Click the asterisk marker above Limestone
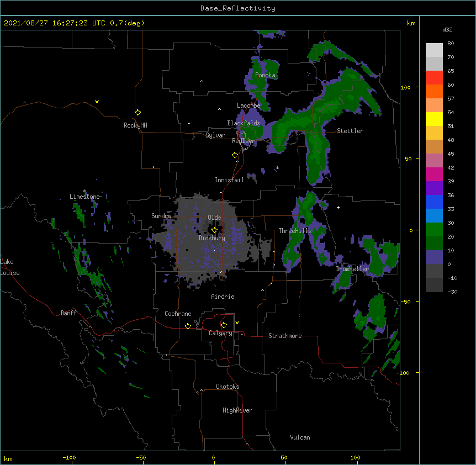476x465 pixels. [x=85, y=191]
